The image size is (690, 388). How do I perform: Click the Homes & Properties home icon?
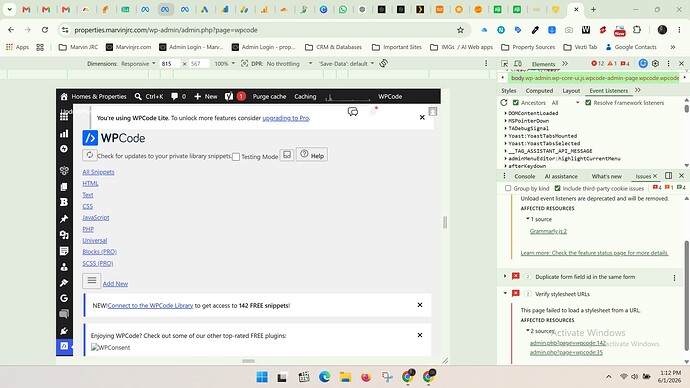pyautogui.click(x=64, y=96)
